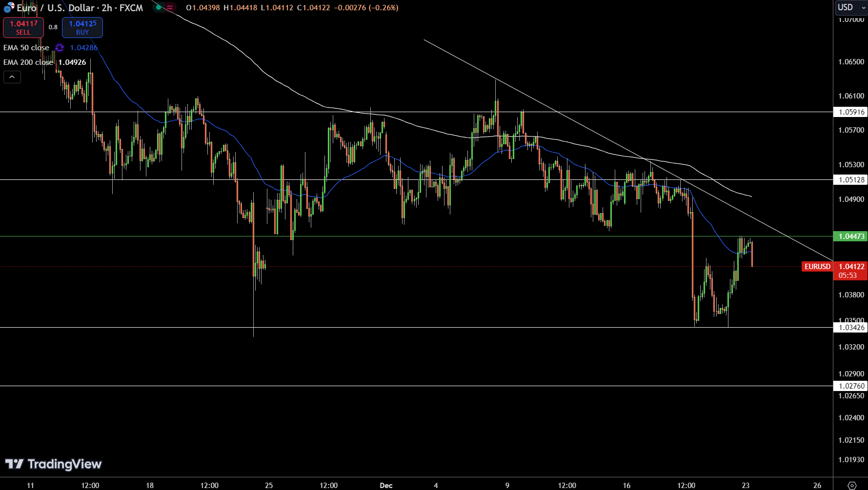Click the 1.04900 price axis label
868x490 pixels.
coord(851,199)
